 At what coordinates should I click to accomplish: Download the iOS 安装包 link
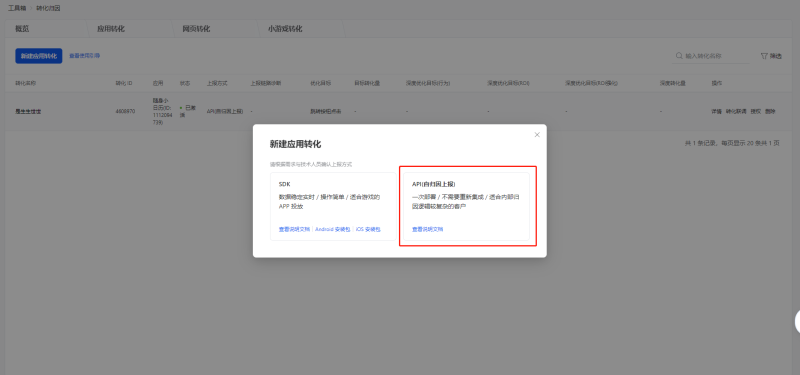click(368, 230)
